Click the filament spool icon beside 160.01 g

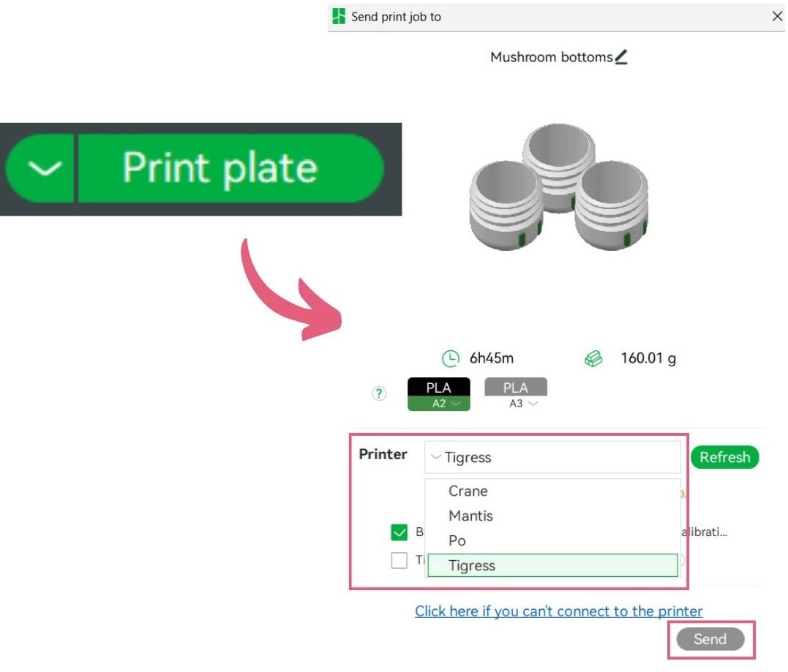coord(593,358)
